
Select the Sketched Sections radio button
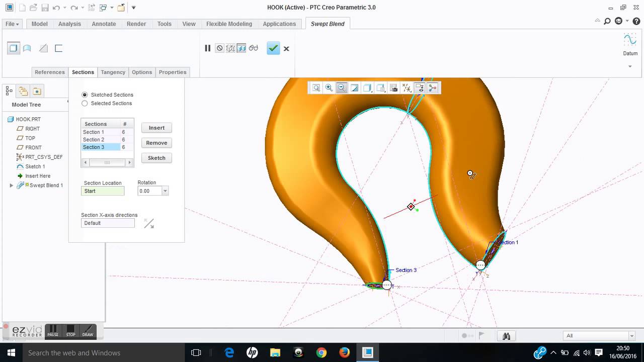point(85,95)
